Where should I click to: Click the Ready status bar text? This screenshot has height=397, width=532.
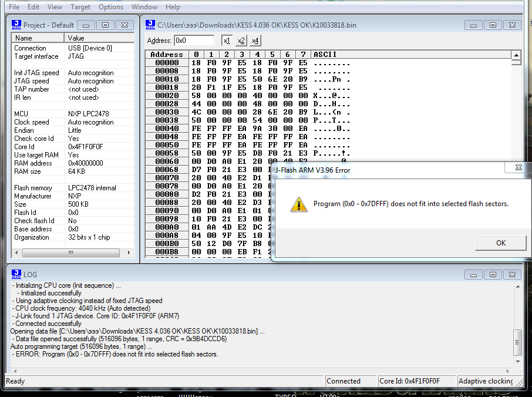pos(15,381)
